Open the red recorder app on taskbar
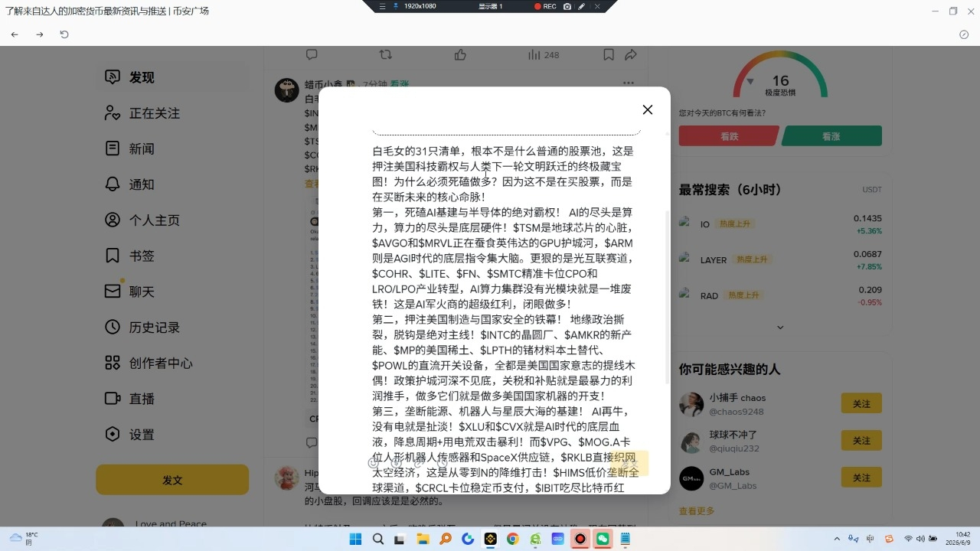Image resolution: width=980 pixels, height=551 pixels. [580, 539]
